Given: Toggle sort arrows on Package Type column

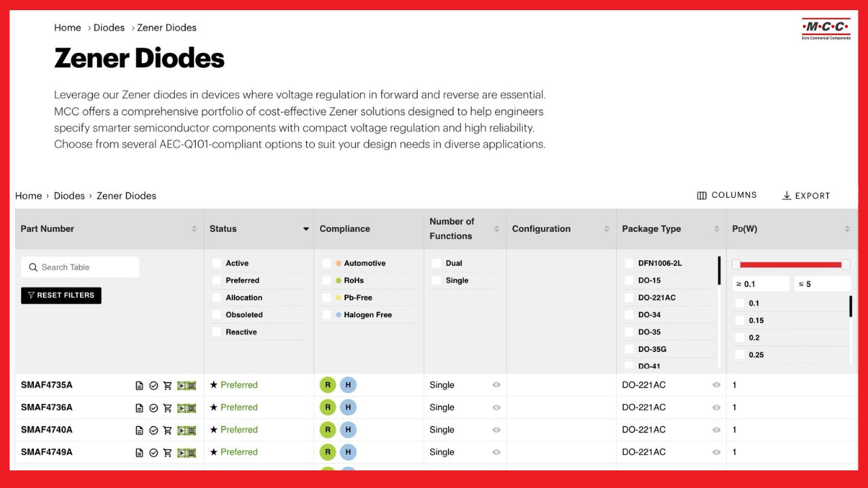Looking at the screenshot, I should (716, 229).
